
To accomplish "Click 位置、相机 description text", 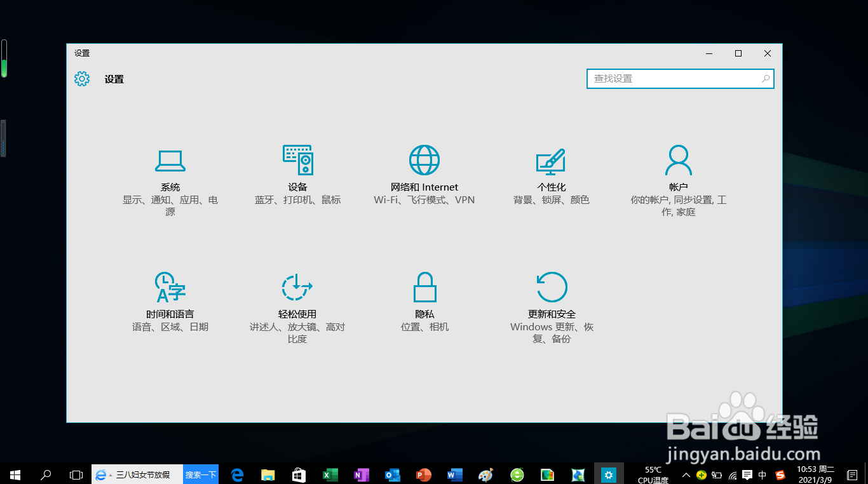I will (424, 327).
